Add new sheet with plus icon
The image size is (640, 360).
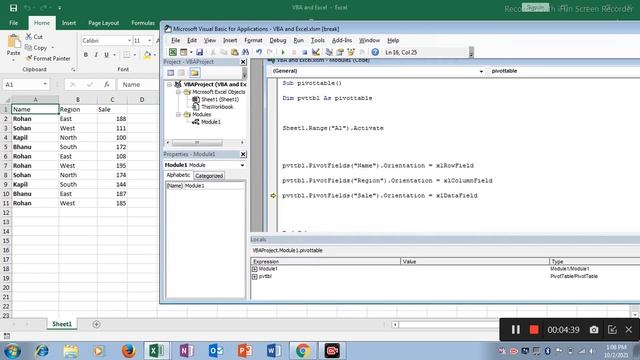(96, 324)
